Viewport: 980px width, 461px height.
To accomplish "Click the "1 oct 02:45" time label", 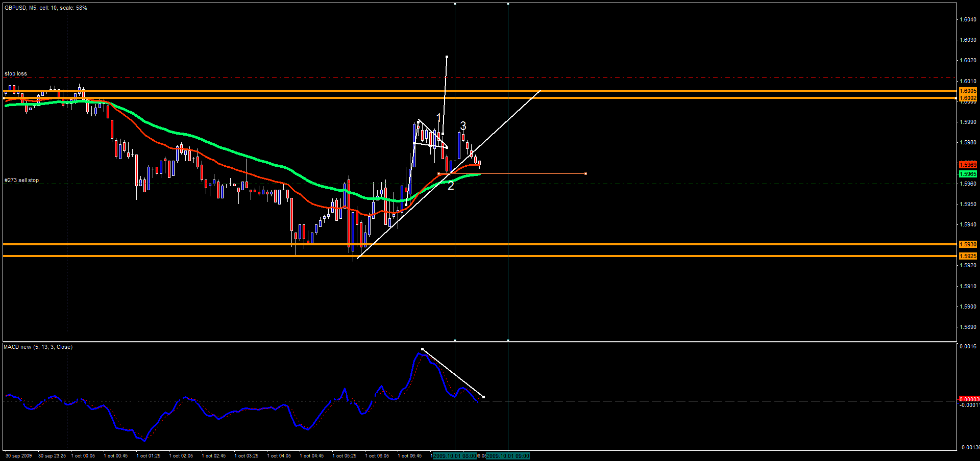I will 214,456.
